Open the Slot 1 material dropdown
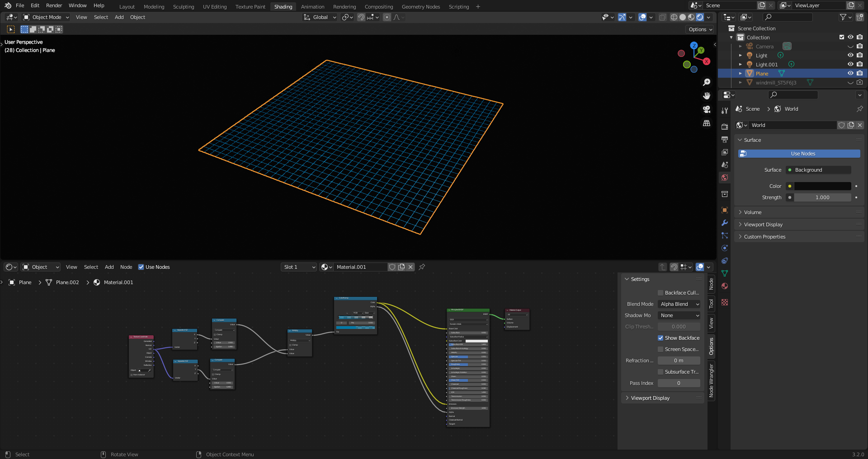This screenshot has width=868, height=459. pos(299,267)
